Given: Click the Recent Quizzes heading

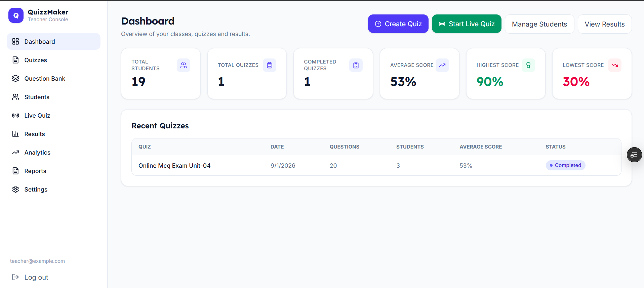Looking at the screenshot, I should (160, 126).
